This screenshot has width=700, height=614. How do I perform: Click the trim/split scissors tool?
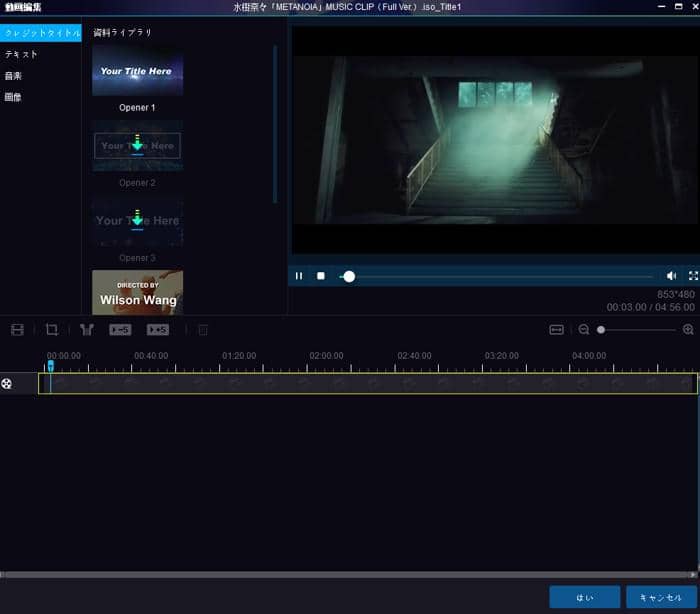[x=87, y=329]
